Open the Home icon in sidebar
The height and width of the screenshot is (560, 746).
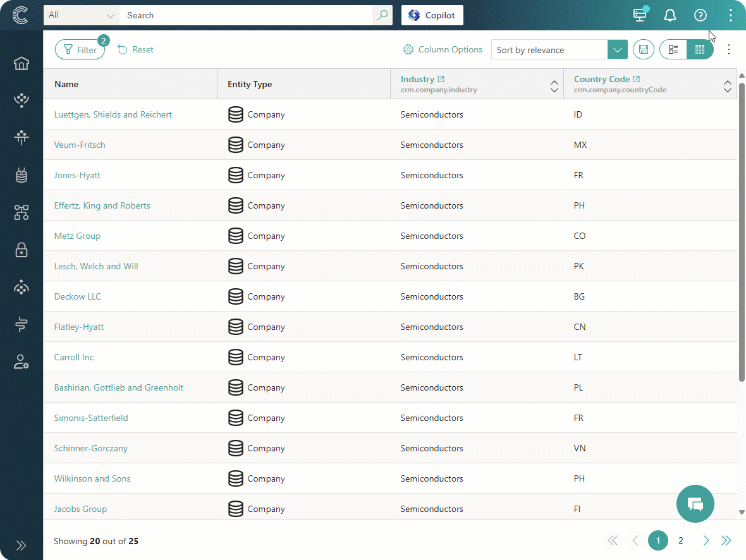pos(21,63)
